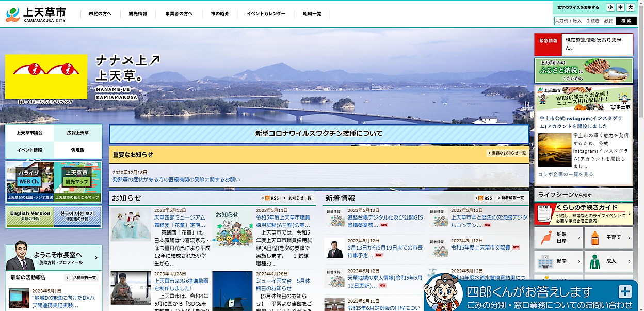This screenshot has height=311, width=644.
Task: Open 道路台帳デジタル化 GIS article link
Action: point(385,222)
